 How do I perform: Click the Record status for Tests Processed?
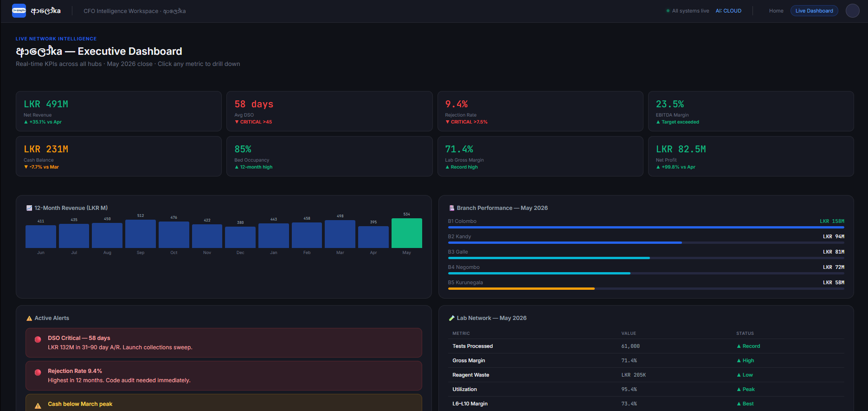pyautogui.click(x=748, y=346)
